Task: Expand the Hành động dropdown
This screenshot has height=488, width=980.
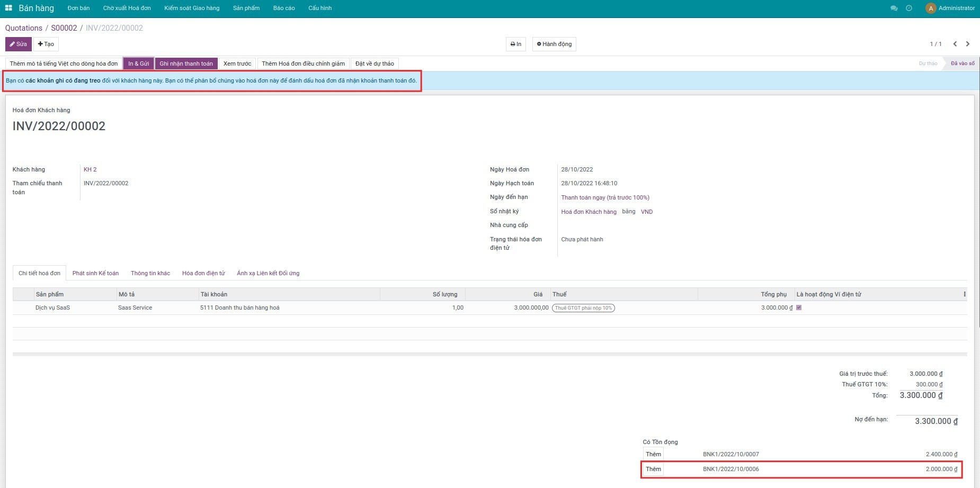Action: [x=554, y=44]
